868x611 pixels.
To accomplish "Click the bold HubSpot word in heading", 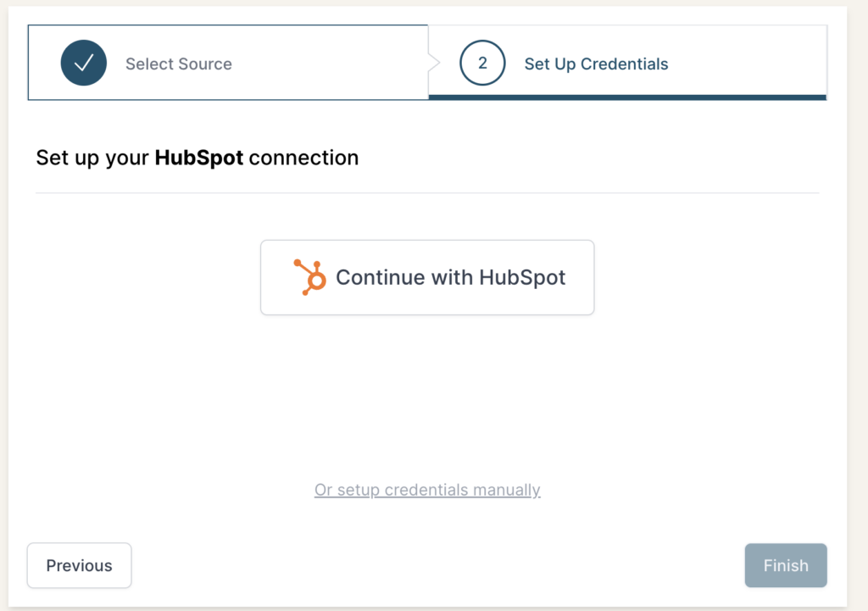I will coord(199,158).
